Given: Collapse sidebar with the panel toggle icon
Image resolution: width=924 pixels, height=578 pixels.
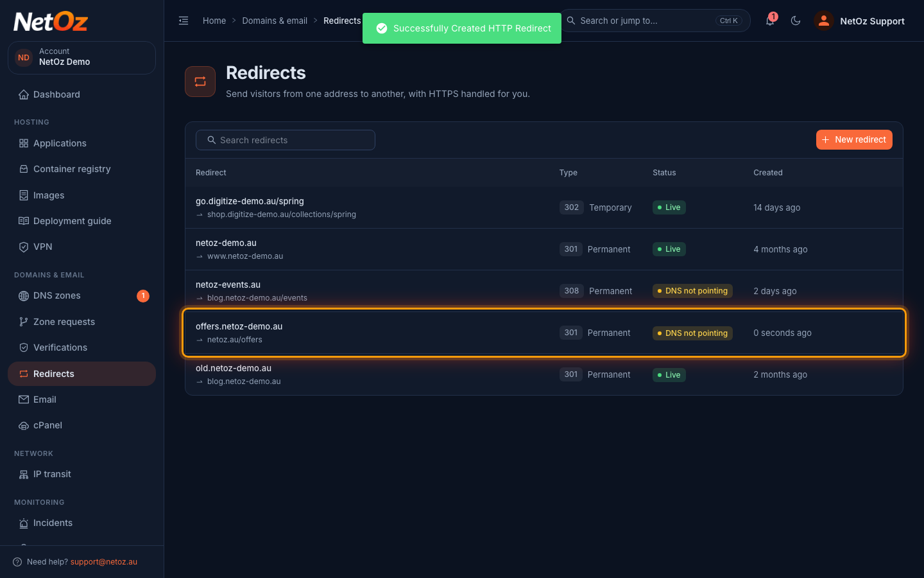Looking at the screenshot, I should coord(184,21).
